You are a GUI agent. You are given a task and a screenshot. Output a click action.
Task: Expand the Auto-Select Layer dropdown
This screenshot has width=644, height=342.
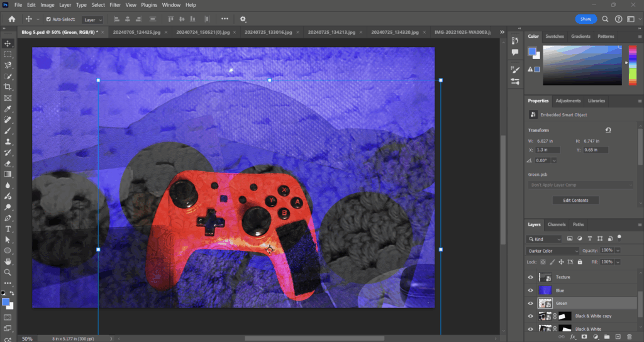point(92,19)
